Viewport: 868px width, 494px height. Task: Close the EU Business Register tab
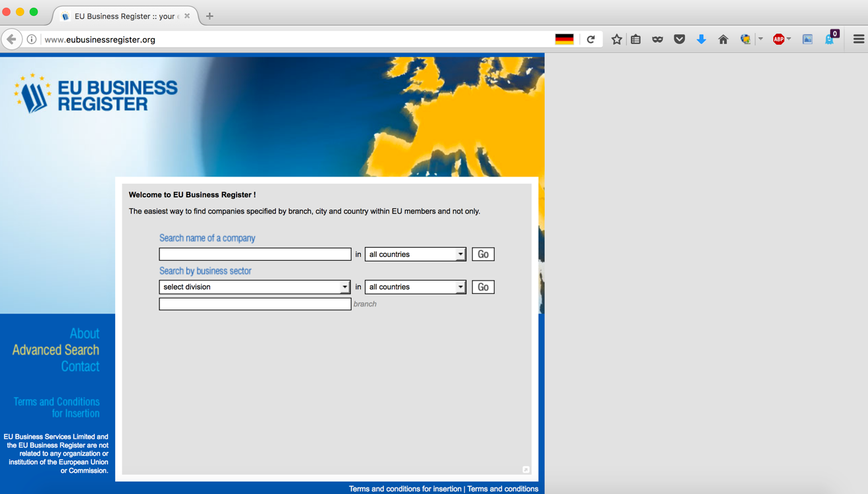click(x=187, y=16)
